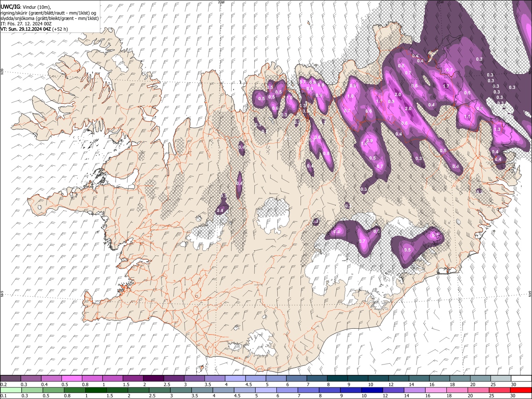Click the 0.4 swatch in the upper snow scale
532x399 pixels.
(52, 379)
